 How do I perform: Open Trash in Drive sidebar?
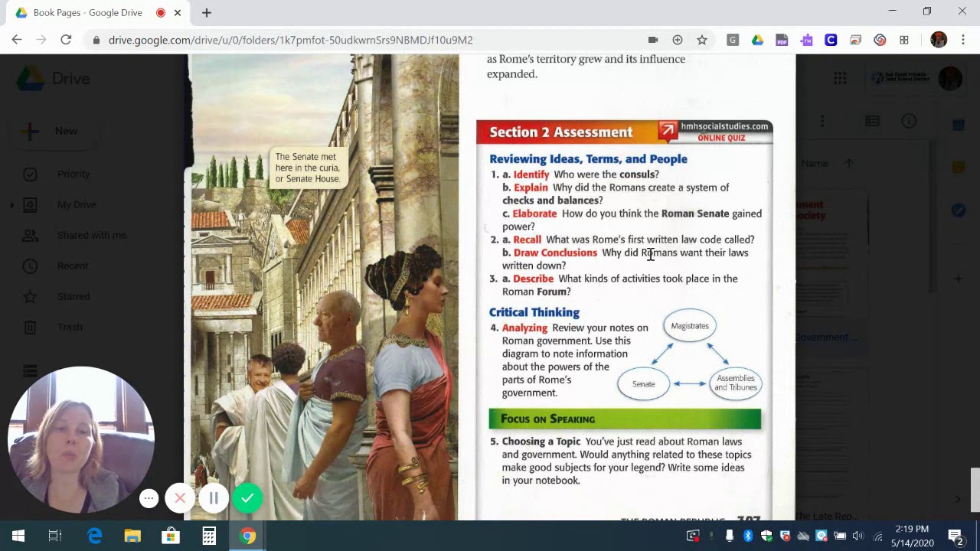click(x=70, y=327)
